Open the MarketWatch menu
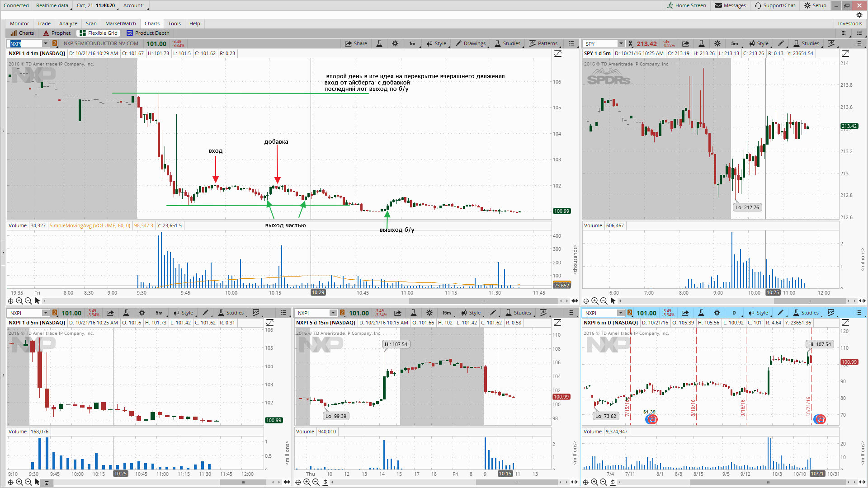Image resolution: width=868 pixels, height=488 pixels. coord(120,23)
